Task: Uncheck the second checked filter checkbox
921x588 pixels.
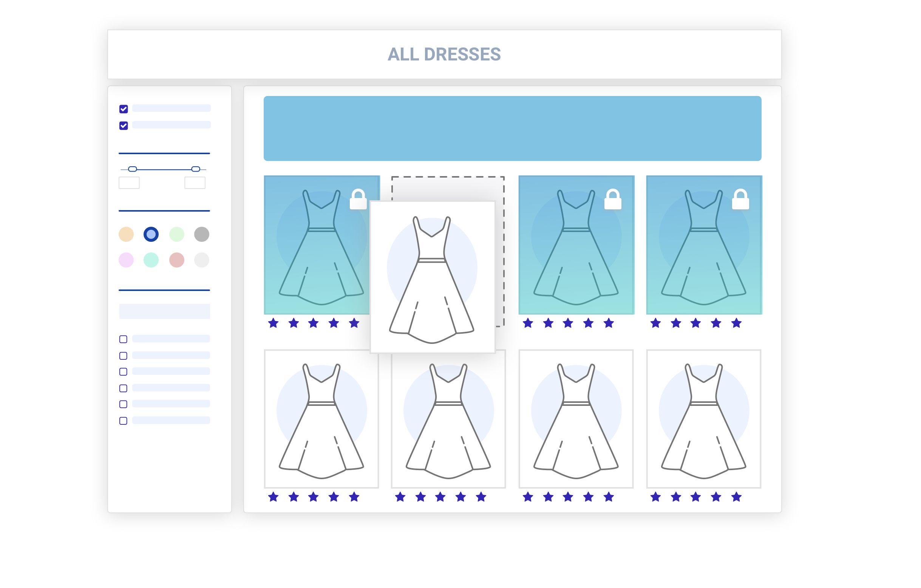Action: click(x=124, y=125)
